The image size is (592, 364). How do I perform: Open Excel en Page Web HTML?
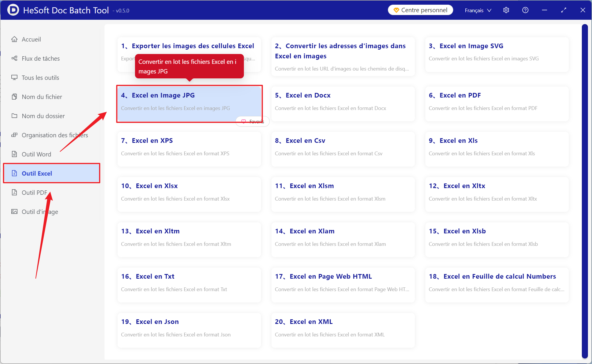(343, 285)
